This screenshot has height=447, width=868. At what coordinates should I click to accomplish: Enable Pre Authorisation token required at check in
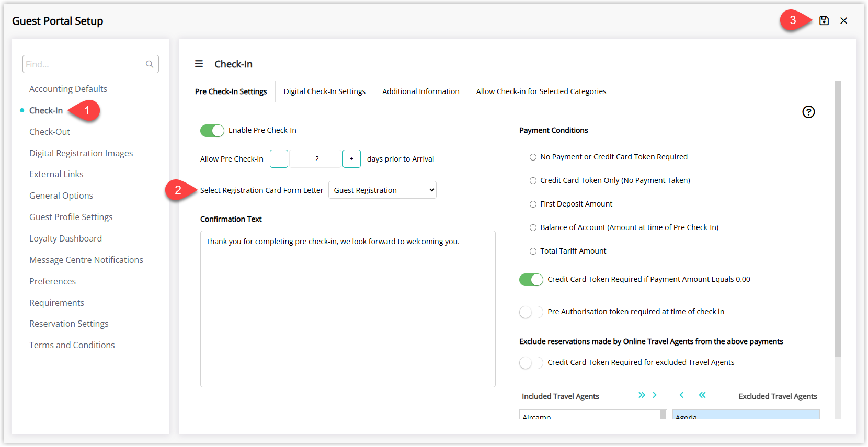point(531,312)
